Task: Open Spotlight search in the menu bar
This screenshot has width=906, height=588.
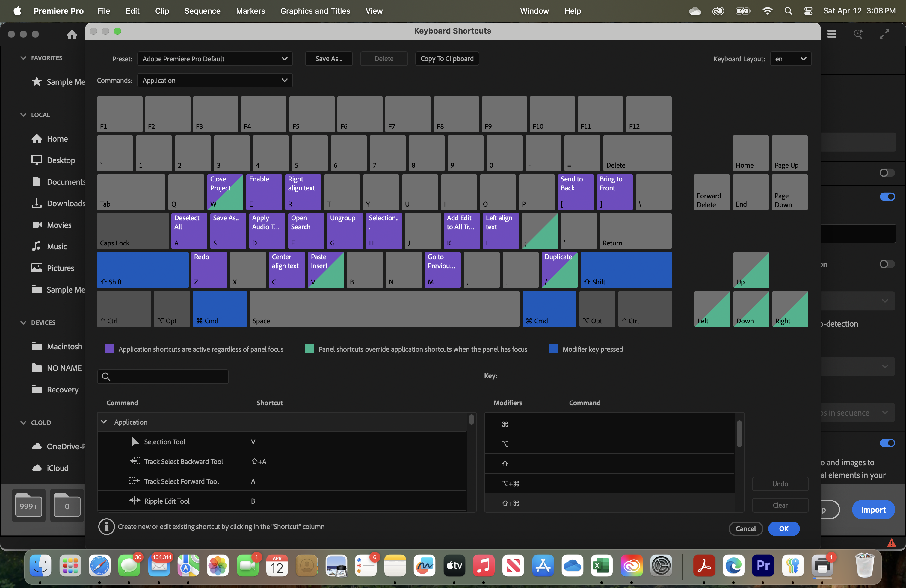Action: click(788, 11)
